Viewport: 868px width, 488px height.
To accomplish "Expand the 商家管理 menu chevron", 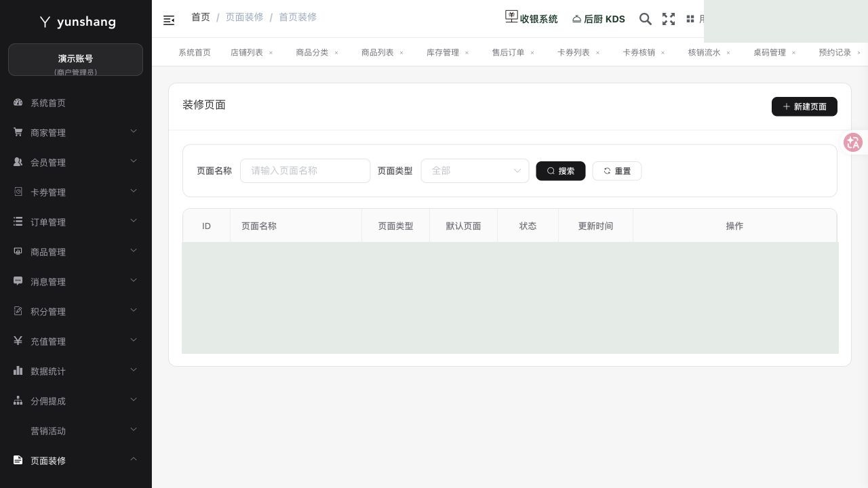I will (x=134, y=131).
